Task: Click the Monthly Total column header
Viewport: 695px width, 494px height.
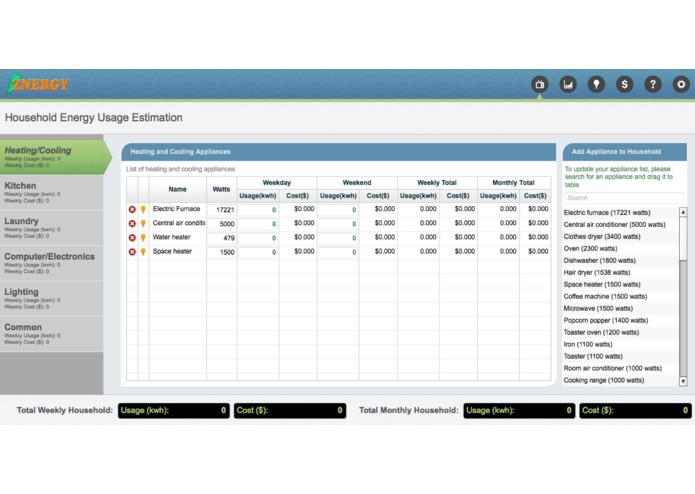Action: tap(514, 183)
